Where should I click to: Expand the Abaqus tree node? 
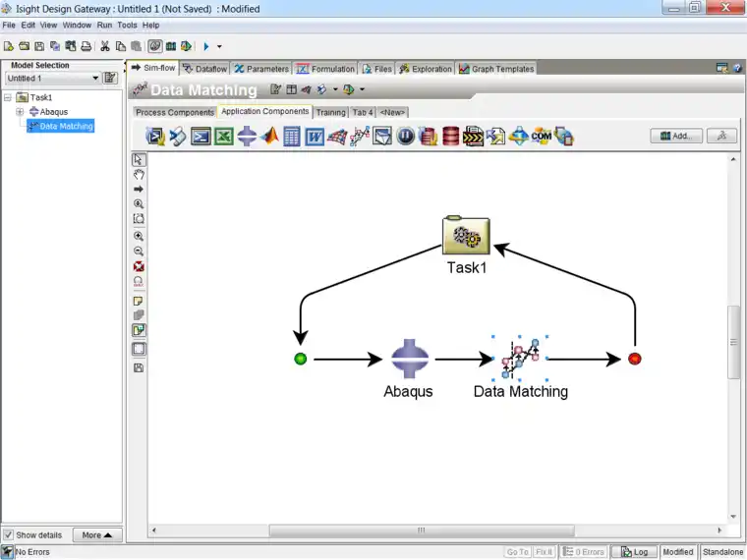[x=20, y=112]
